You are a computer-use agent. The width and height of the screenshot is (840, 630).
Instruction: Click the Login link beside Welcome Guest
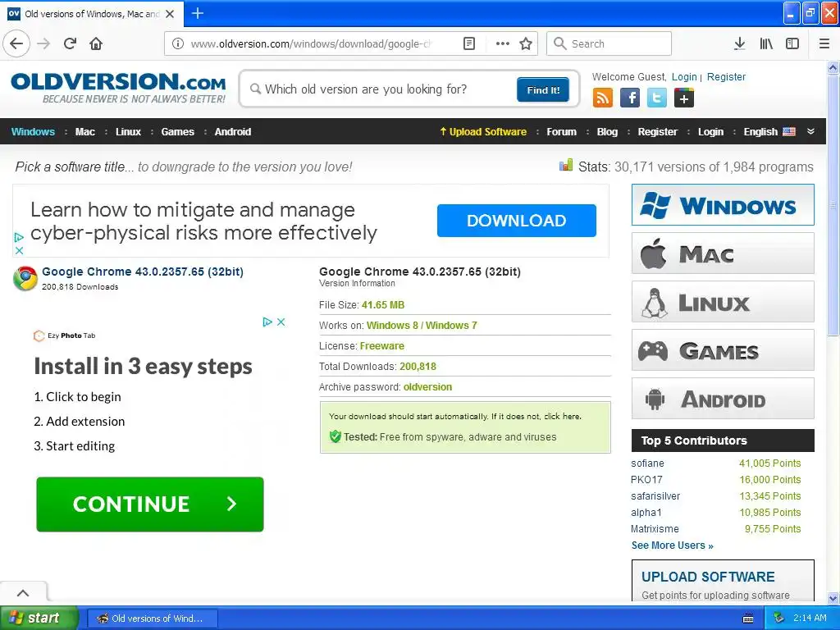684,77
